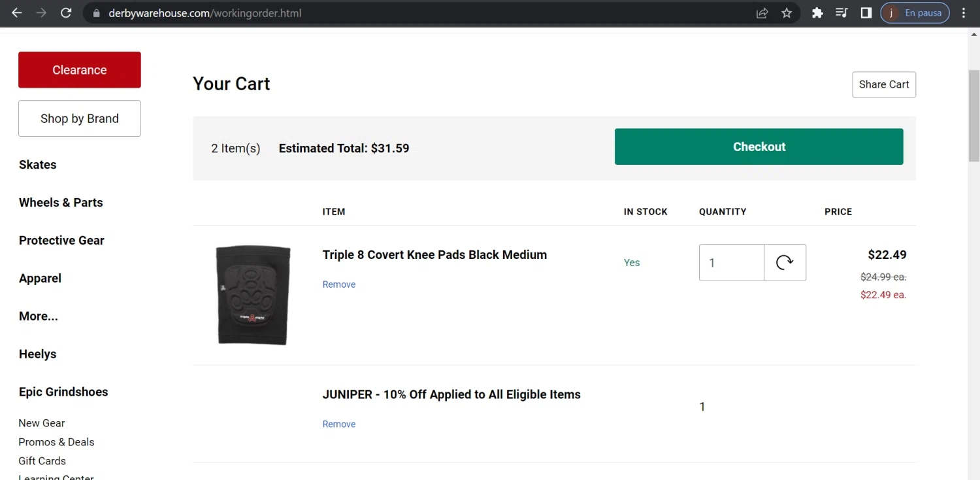Click the page vertical scrollbar thumb
980x480 pixels.
[974, 115]
